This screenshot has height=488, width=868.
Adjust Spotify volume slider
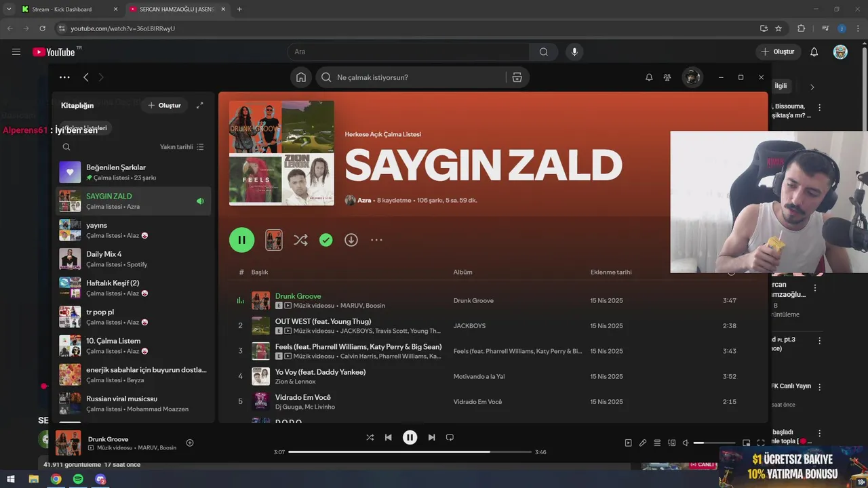[x=714, y=443]
